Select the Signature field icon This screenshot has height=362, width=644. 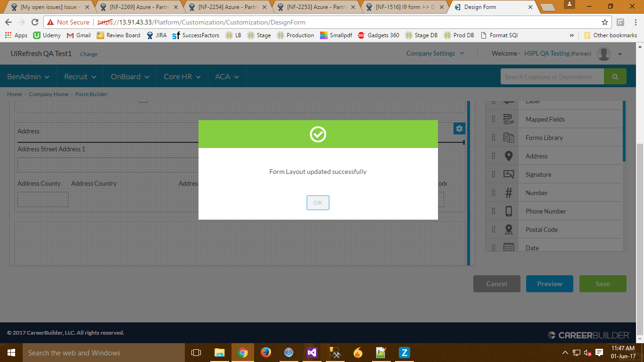coord(508,174)
